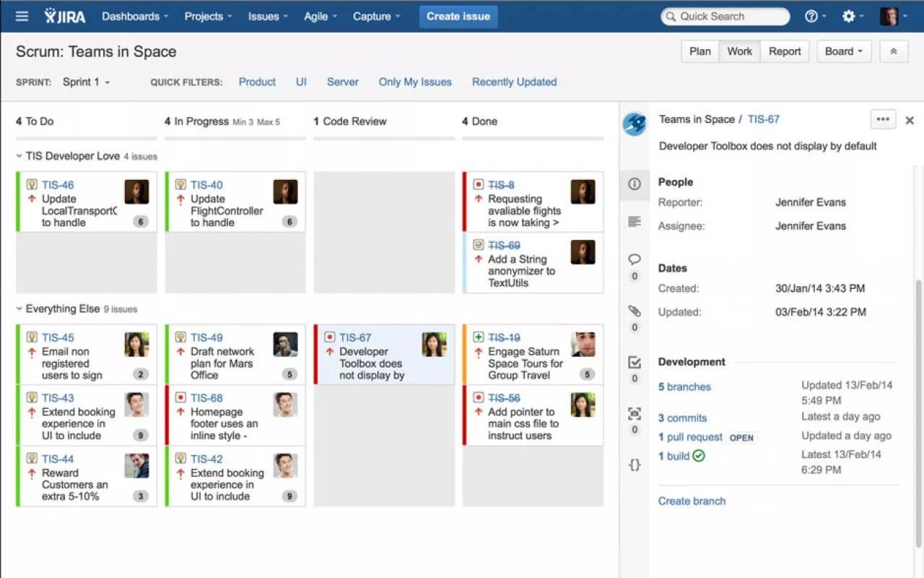The image size is (924, 578).
Task: Switch to Work mode
Action: (x=739, y=51)
